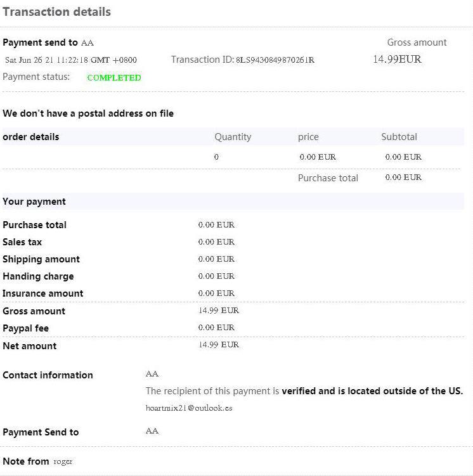
Task: Click the Subtotal column header
Action: [x=399, y=137]
